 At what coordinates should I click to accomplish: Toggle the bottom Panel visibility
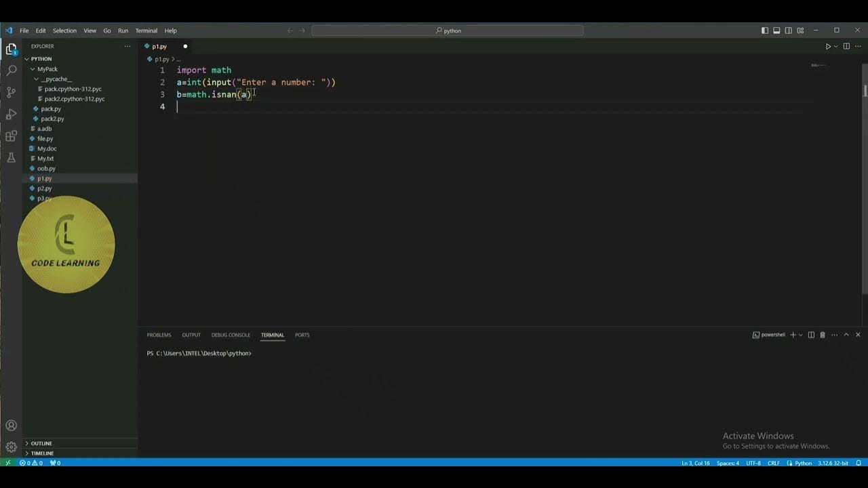tap(776, 30)
